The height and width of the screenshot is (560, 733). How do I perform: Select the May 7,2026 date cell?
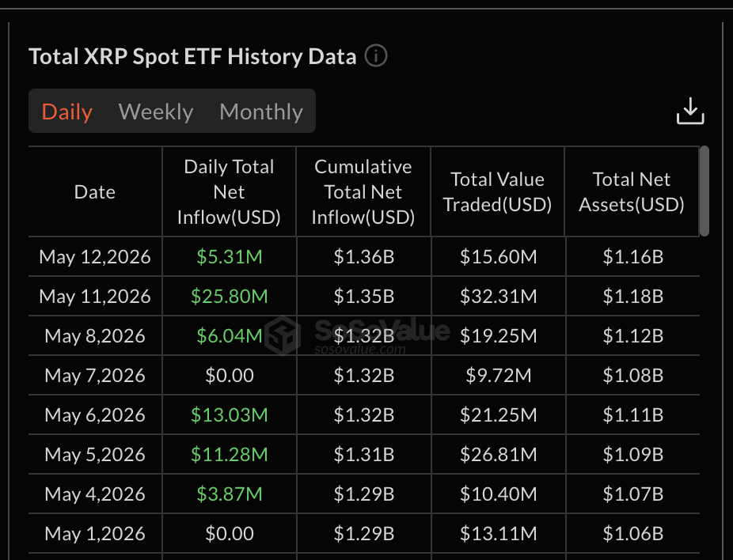pos(95,375)
